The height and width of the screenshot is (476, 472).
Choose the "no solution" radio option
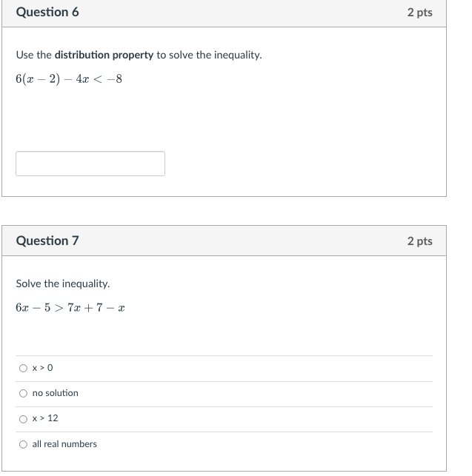pyautogui.click(x=23, y=393)
